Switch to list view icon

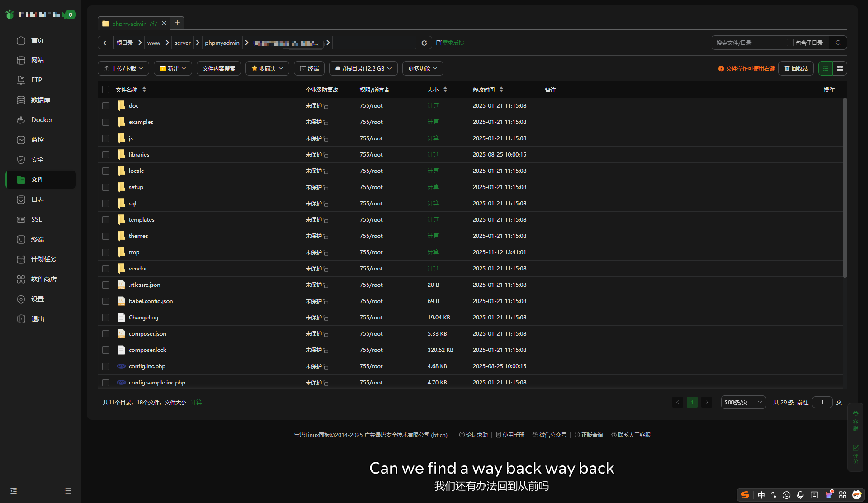[x=826, y=68]
